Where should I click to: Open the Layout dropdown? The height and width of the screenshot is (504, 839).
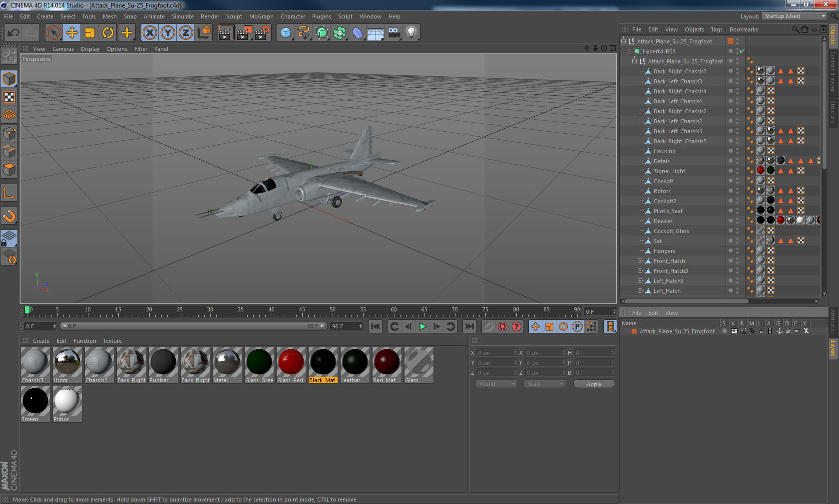pyautogui.click(x=795, y=16)
